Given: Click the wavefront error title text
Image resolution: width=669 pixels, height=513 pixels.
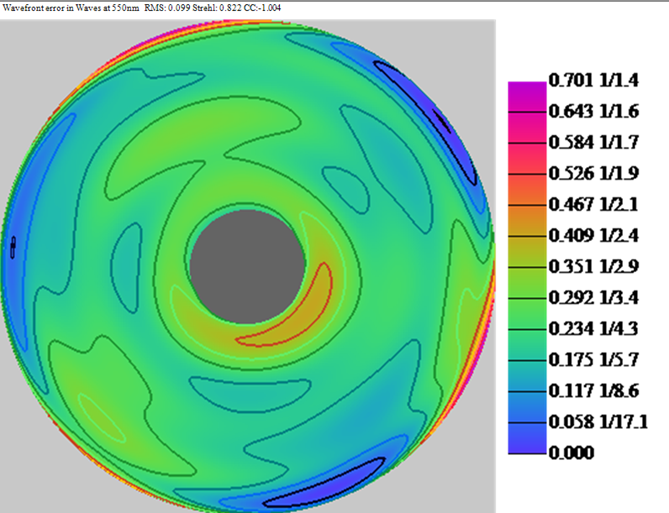Looking at the screenshot, I should pyautogui.click(x=71, y=8).
